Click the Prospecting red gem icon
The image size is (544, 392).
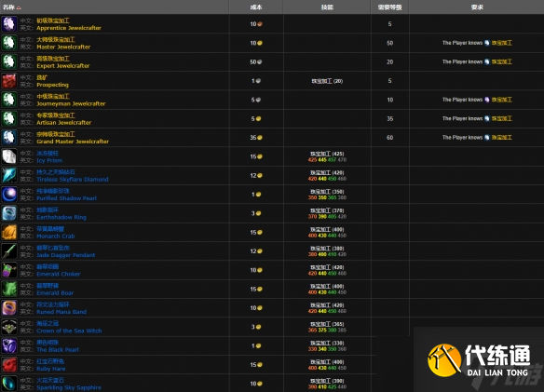[x=9, y=81]
